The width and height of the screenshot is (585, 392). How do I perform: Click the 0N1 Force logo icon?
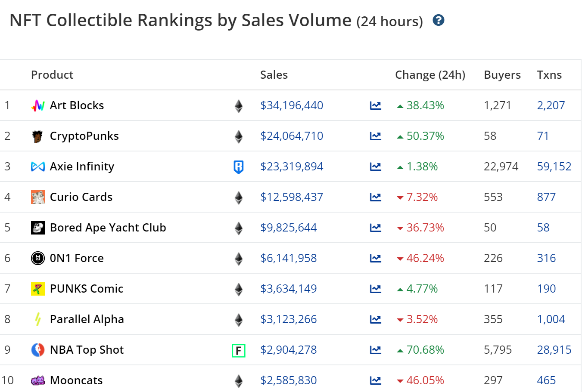click(38, 258)
